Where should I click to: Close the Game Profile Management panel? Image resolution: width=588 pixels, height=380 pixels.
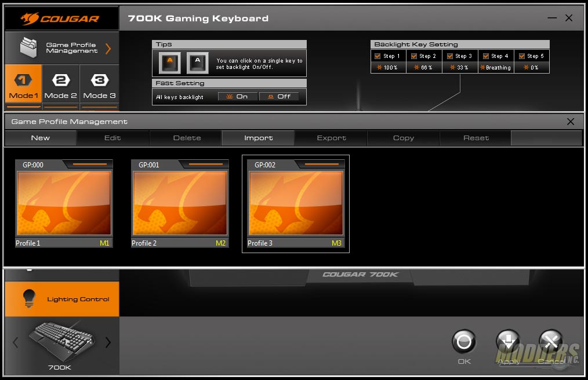[x=571, y=122]
